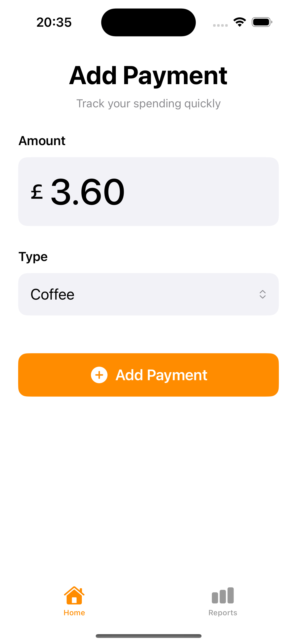The height and width of the screenshot is (644, 297).
Task: Click the Add Payment page title
Action: [x=148, y=75]
